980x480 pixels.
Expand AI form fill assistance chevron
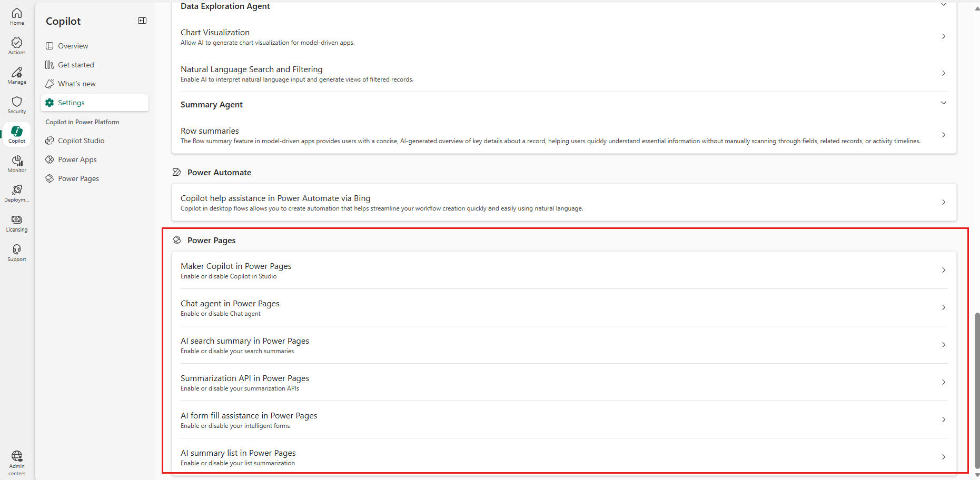[944, 419]
